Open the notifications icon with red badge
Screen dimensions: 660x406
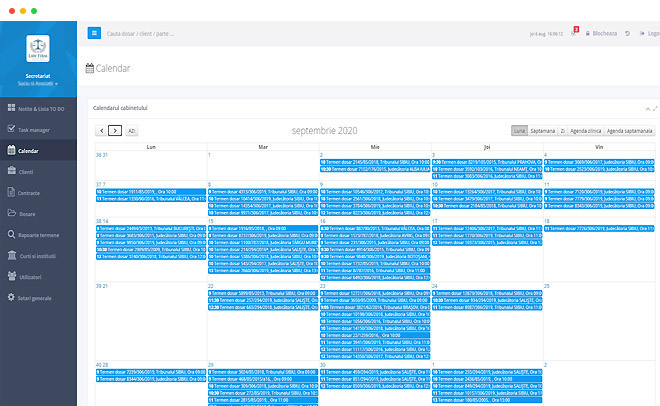[x=573, y=32]
